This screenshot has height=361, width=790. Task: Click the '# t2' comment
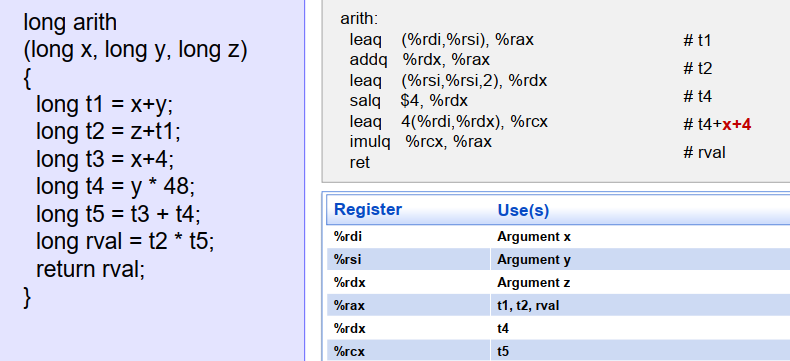tap(697, 68)
